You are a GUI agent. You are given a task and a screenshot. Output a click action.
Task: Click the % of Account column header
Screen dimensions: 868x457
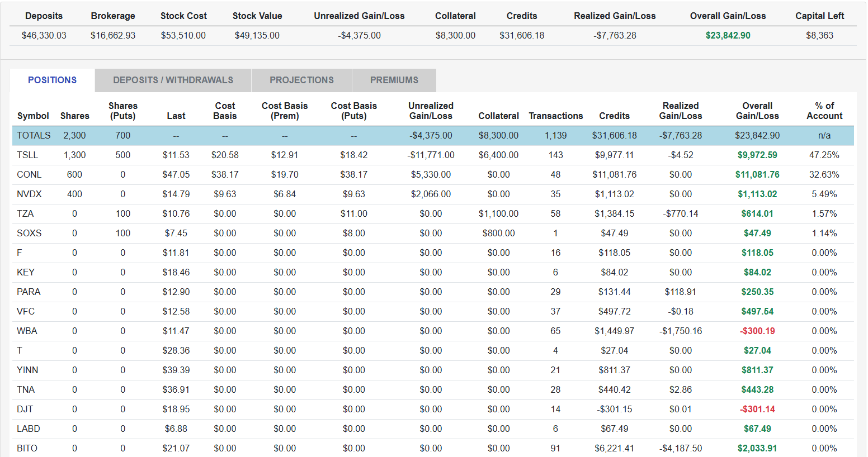tap(824, 111)
